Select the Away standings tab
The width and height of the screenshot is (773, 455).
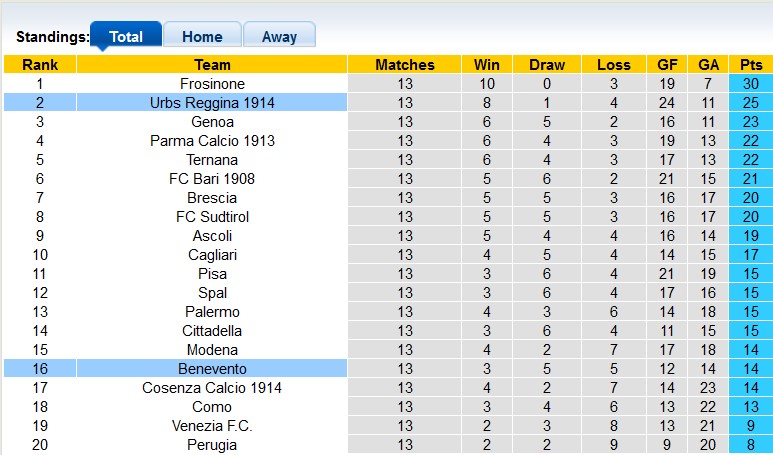pos(279,36)
